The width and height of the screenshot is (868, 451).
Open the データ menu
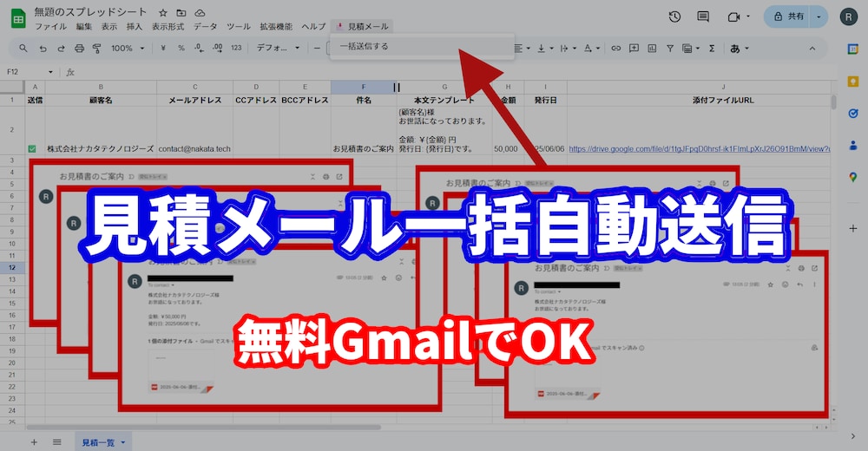click(206, 27)
